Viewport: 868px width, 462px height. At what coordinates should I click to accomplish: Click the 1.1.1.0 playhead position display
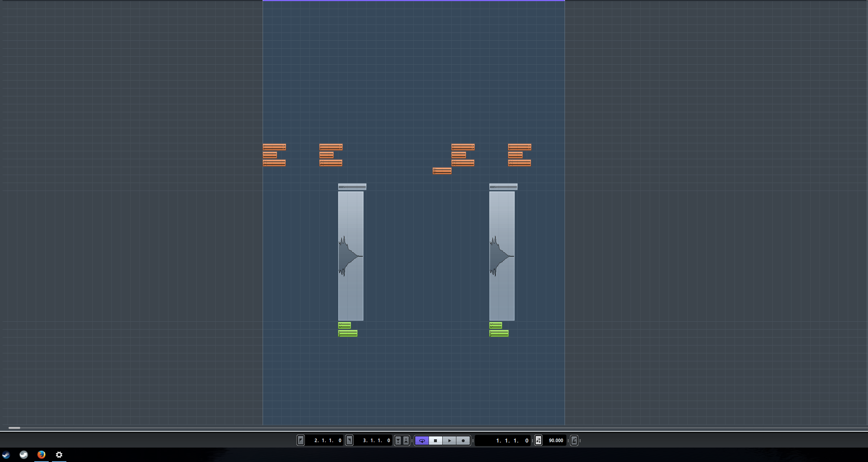pos(512,440)
